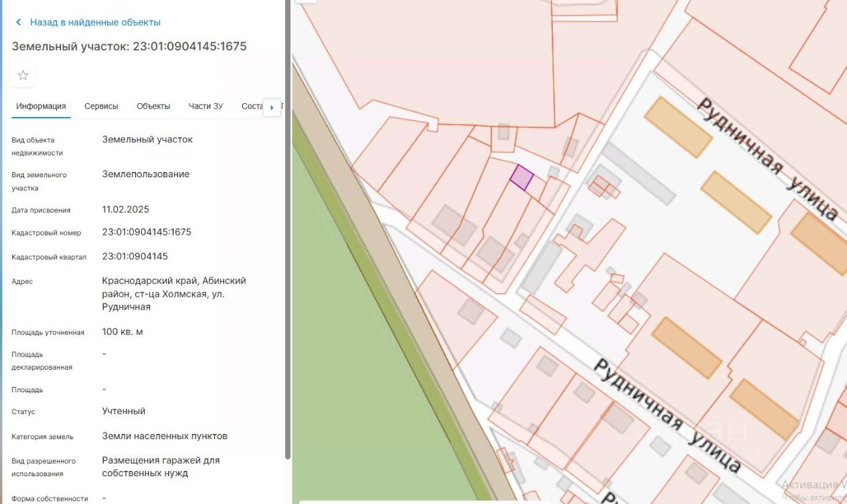Open the partially visible Состав tab

[x=252, y=106]
